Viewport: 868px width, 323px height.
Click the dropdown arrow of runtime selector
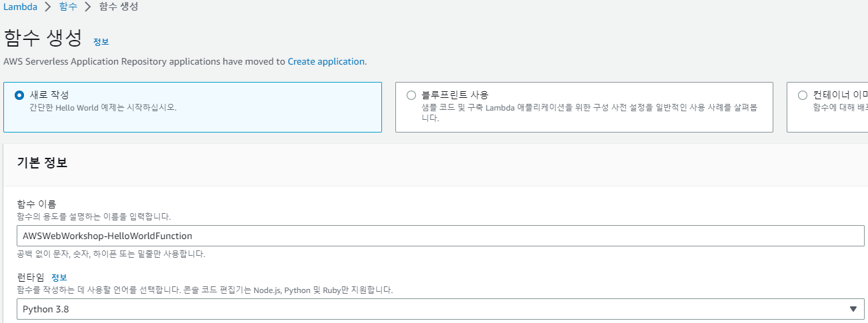[x=853, y=309]
